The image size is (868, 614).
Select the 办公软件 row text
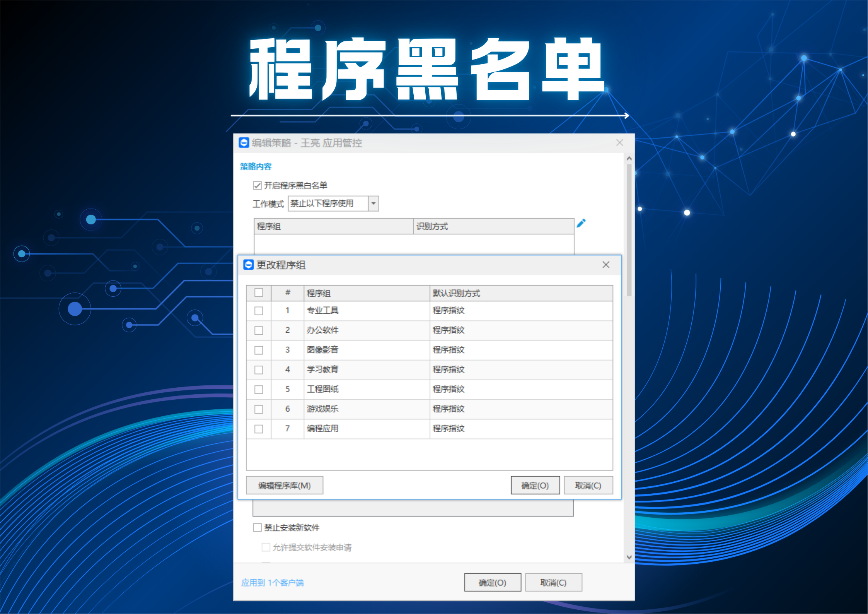[x=322, y=330]
